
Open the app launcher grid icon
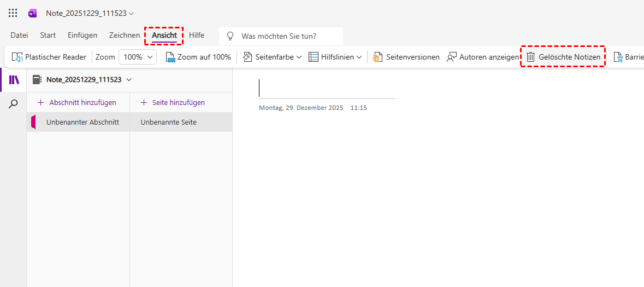pos(13,13)
